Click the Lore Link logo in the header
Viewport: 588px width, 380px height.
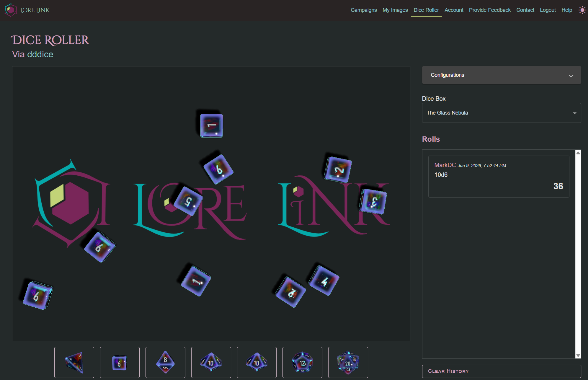pos(27,10)
